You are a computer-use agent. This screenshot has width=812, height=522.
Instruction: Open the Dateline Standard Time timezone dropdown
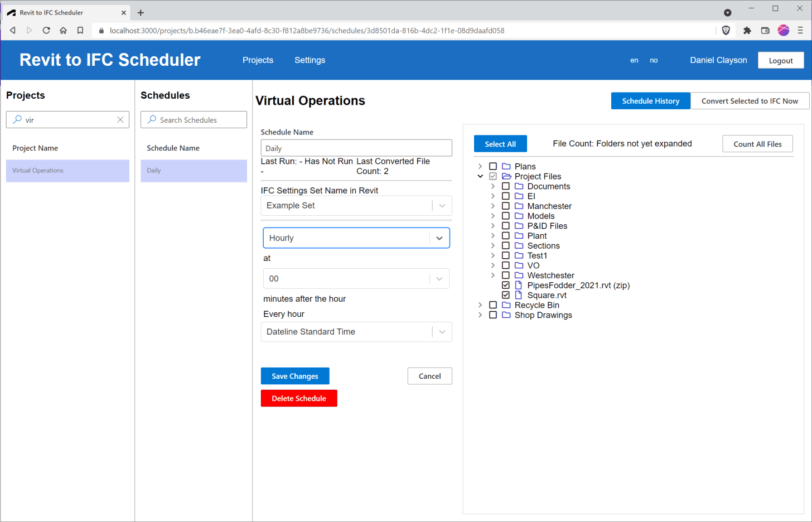pos(356,332)
